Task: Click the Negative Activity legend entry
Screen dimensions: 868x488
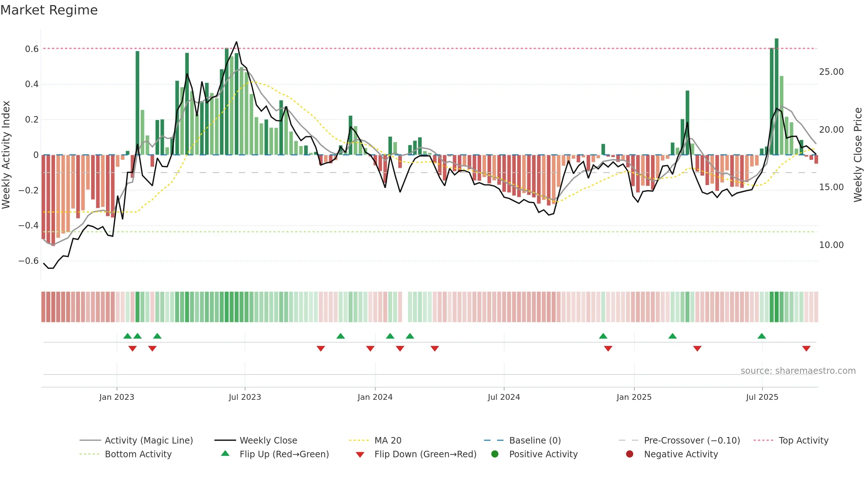Action: (672, 454)
